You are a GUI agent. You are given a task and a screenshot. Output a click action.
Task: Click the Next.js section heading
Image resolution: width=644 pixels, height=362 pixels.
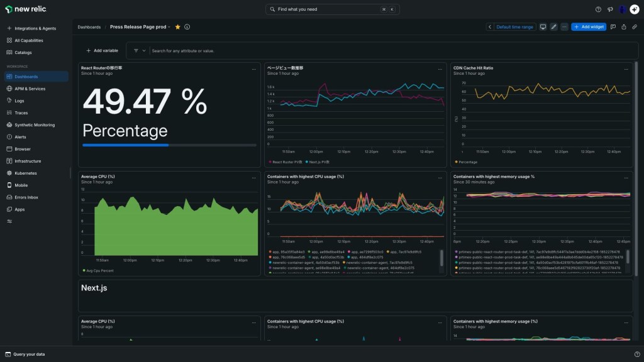[94, 288]
